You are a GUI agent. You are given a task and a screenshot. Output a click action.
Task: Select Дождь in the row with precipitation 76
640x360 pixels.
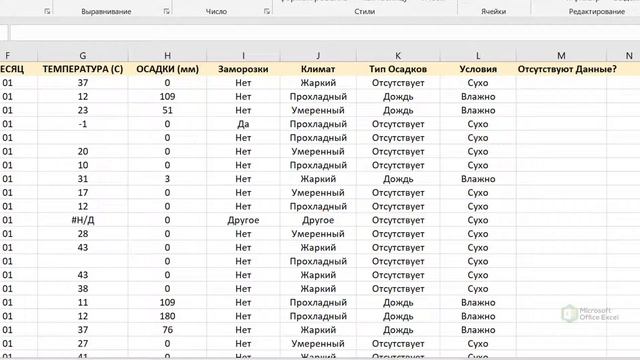click(x=398, y=330)
